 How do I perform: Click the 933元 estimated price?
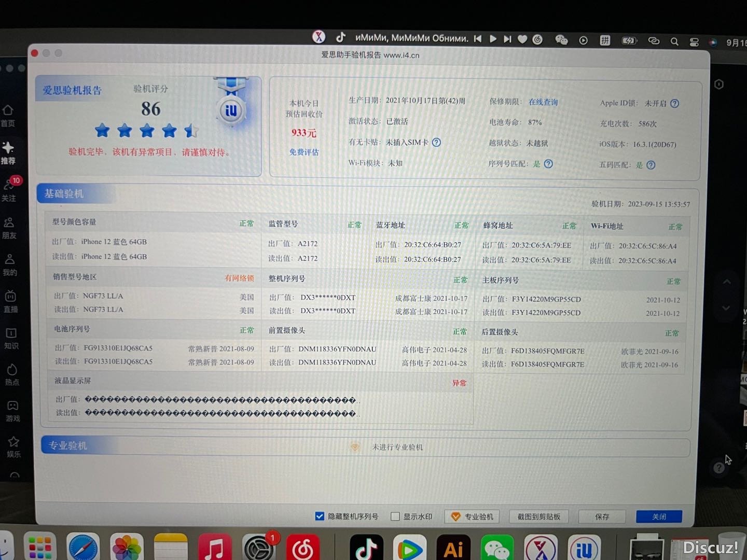click(x=304, y=133)
